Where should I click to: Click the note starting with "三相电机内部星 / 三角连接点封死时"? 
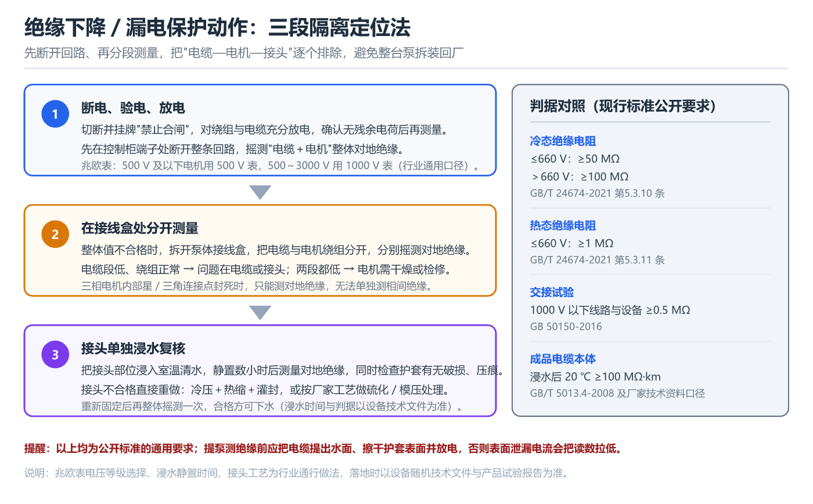[x=257, y=286]
